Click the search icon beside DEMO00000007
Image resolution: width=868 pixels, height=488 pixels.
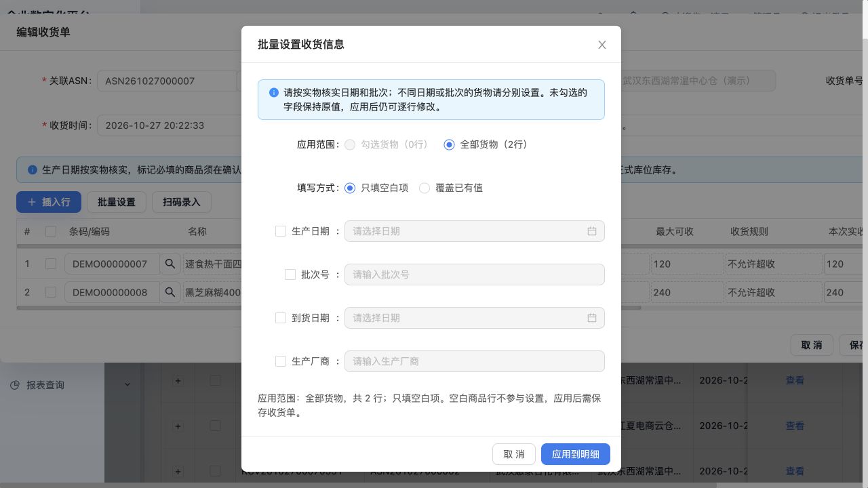[170, 264]
